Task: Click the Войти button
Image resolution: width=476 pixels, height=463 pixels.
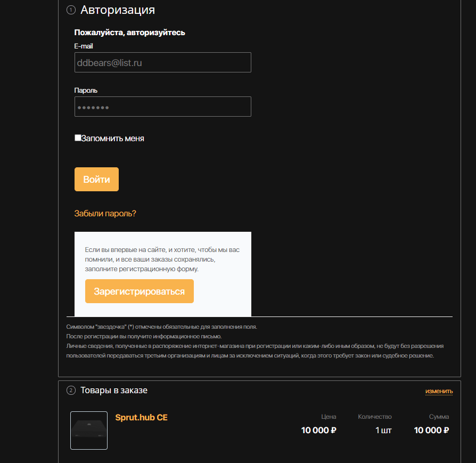Action: click(96, 179)
